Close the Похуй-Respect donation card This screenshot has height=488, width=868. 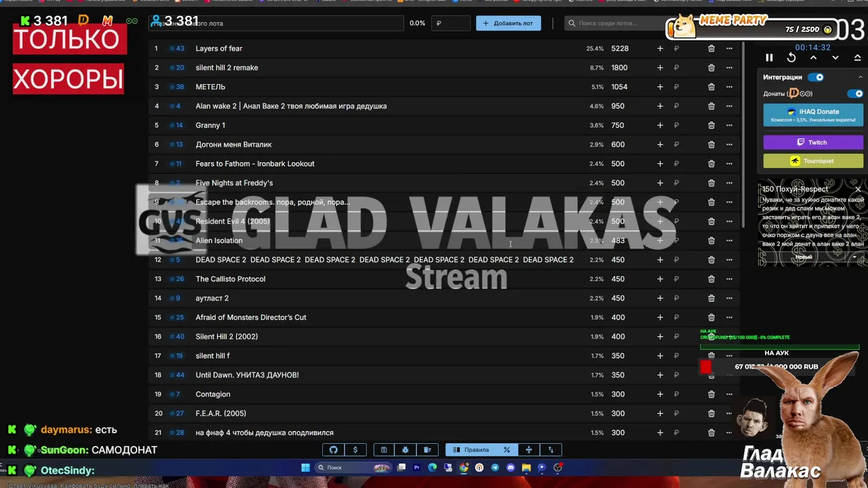coord(858,189)
